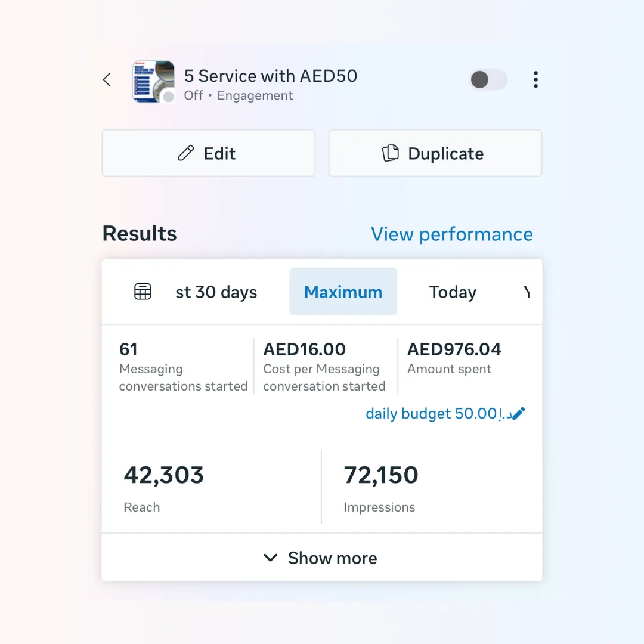Click the campaign title 5 Service with AED50
Image resolution: width=644 pixels, height=644 pixels.
pos(271,76)
